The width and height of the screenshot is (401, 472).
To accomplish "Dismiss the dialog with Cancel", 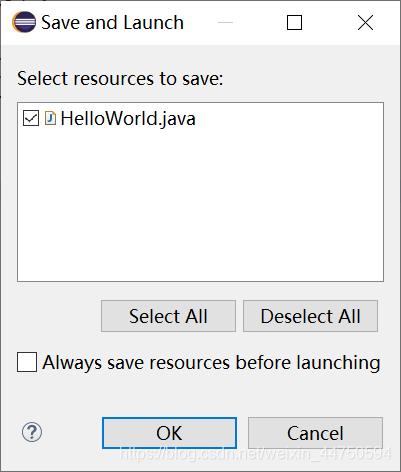I will tap(315, 433).
